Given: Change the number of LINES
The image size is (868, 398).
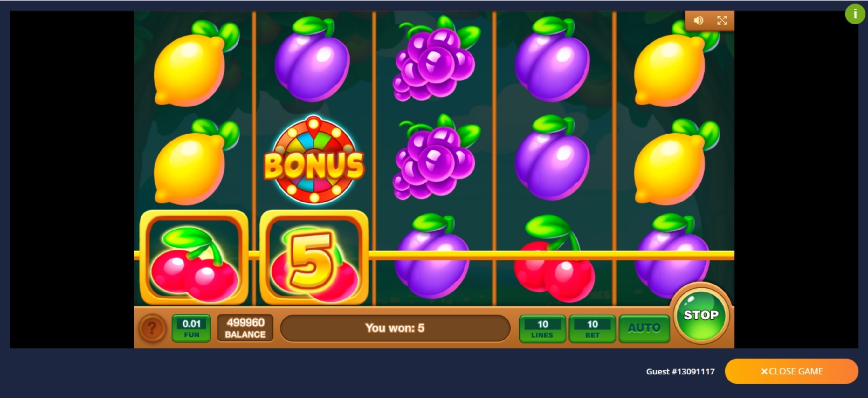Looking at the screenshot, I should coord(542,329).
